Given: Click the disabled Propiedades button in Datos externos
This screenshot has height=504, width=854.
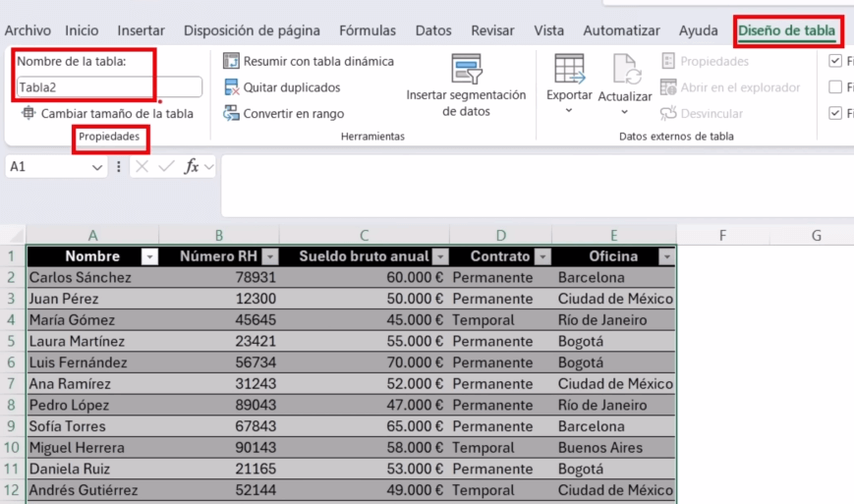Looking at the screenshot, I should pyautogui.click(x=705, y=61).
